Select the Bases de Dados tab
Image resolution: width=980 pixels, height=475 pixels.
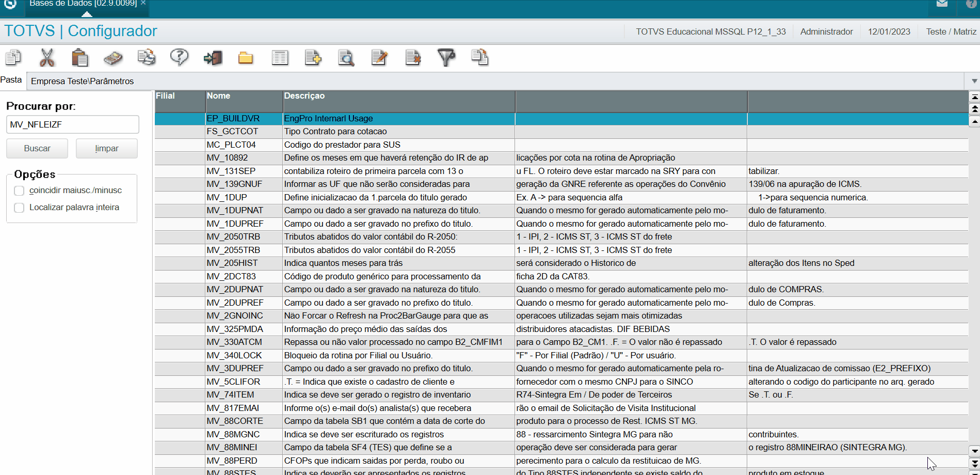[x=83, y=4]
